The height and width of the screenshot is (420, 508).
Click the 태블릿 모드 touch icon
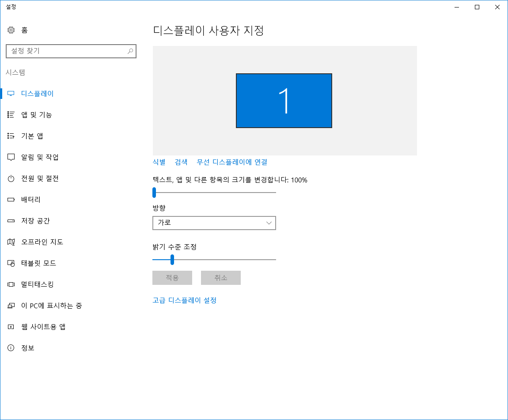click(x=11, y=263)
